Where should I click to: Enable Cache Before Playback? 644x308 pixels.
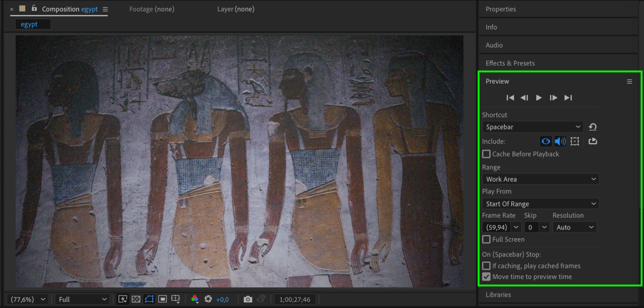tap(486, 154)
